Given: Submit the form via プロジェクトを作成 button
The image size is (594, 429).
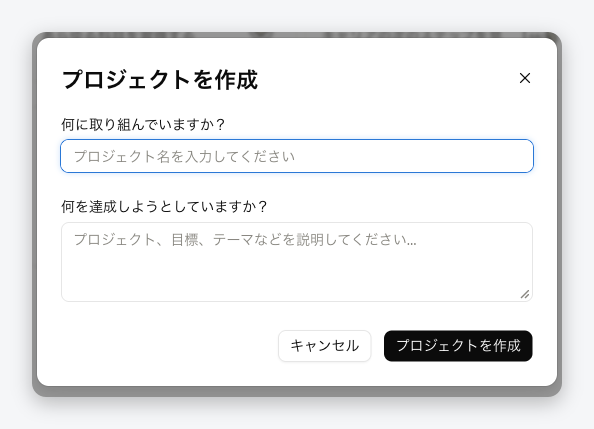Looking at the screenshot, I should [458, 346].
